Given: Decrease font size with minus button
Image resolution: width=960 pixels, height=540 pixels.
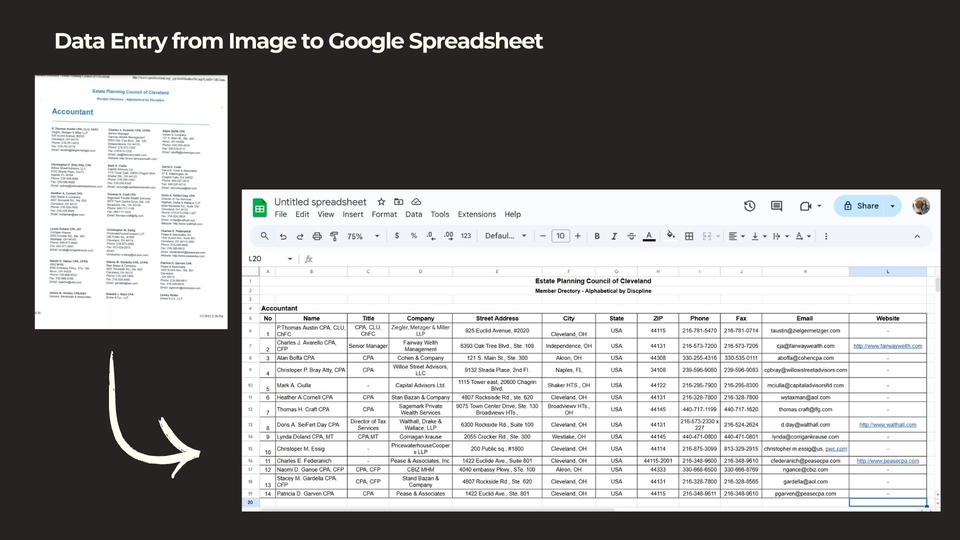Looking at the screenshot, I should pyautogui.click(x=542, y=236).
